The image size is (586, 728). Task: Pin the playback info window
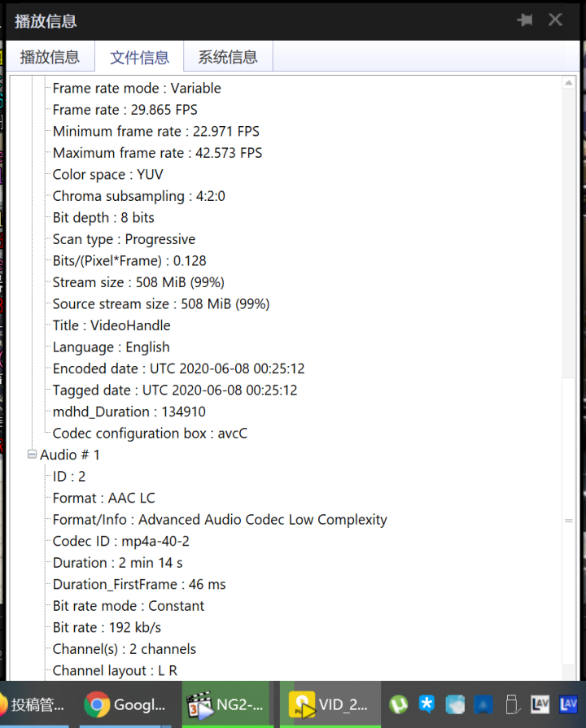525,20
